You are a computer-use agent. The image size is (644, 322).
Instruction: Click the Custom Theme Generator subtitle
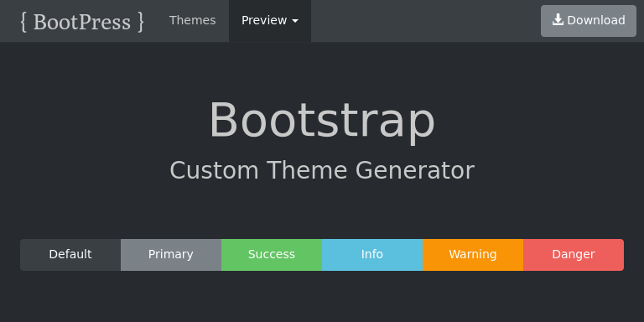[322, 170]
